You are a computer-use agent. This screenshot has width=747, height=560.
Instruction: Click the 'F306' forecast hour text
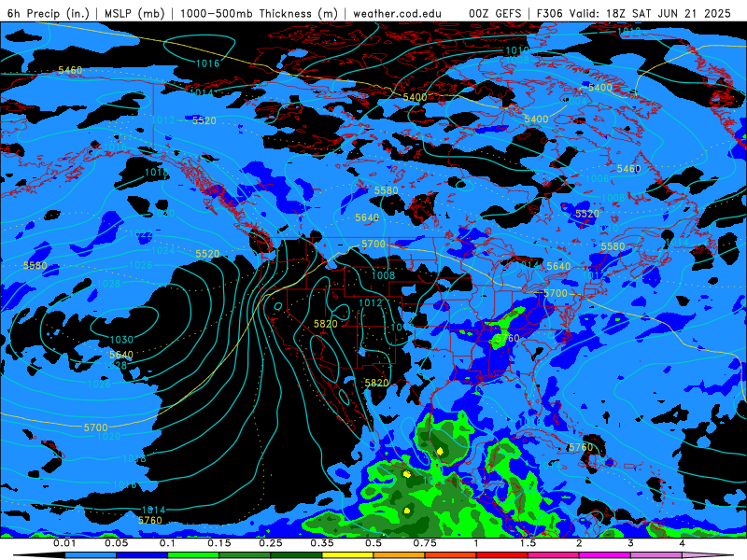click(549, 13)
